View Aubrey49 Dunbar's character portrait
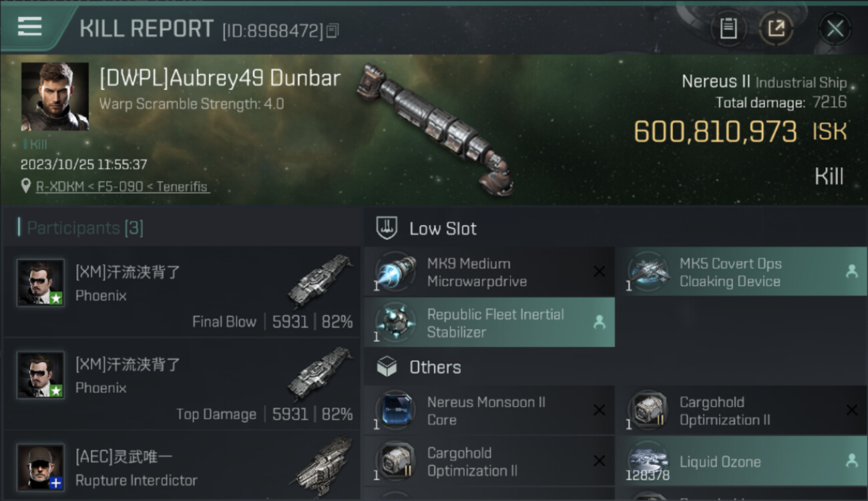Image resolution: width=868 pixels, height=501 pixels. 55,96
